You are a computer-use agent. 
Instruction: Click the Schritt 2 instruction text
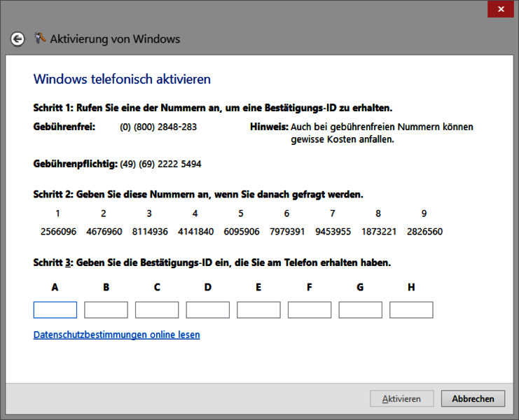tap(198, 195)
